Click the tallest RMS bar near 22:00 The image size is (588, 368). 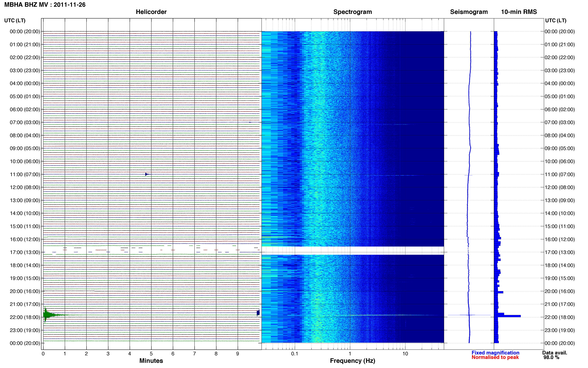[x=507, y=316]
